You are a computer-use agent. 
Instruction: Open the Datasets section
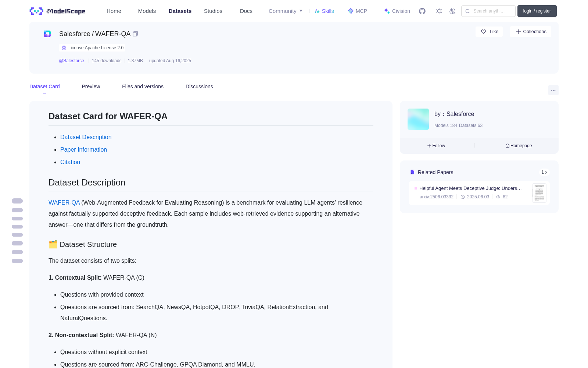(180, 11)
